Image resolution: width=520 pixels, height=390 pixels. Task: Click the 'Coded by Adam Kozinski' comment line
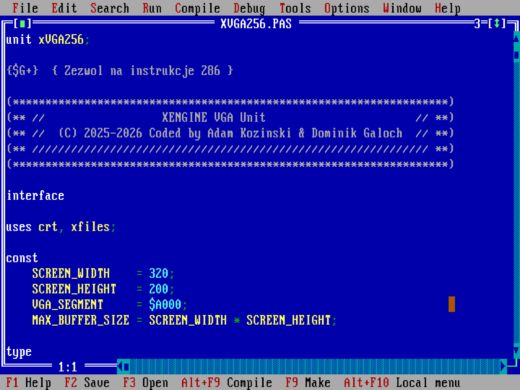tap(230, 133)
